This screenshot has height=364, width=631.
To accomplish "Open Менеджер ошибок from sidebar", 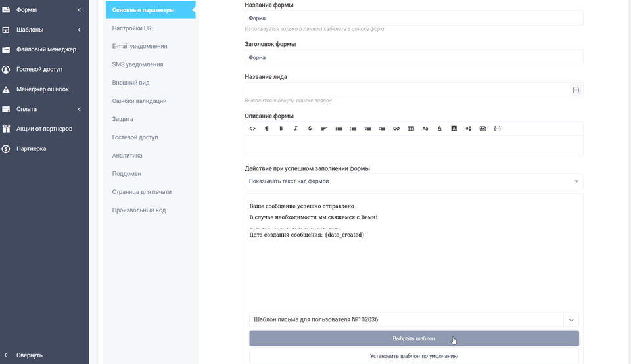I will coord(42,89).
